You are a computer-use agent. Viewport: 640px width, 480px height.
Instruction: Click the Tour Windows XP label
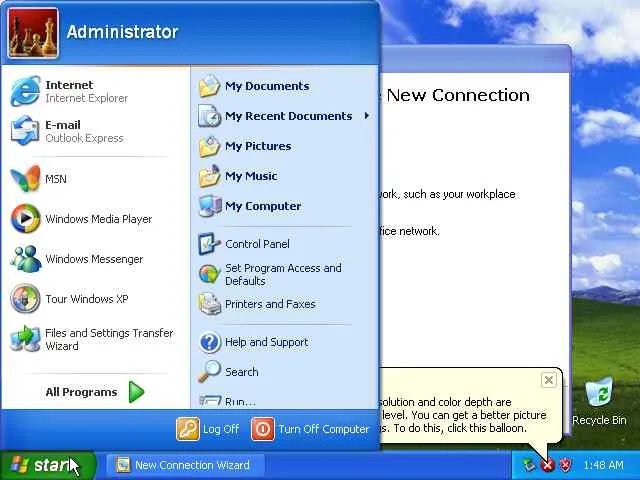(87, 299)
